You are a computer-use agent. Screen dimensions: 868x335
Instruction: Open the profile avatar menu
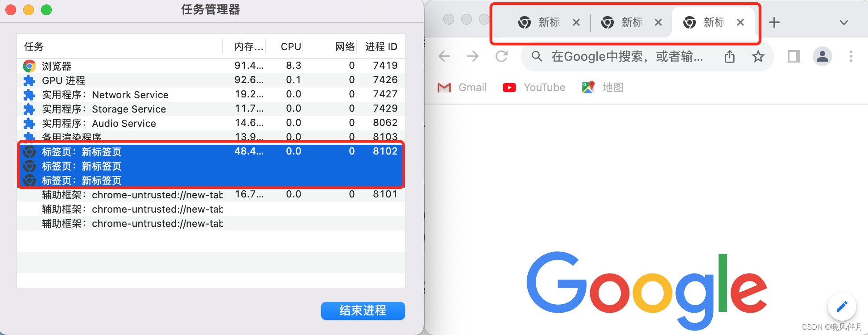823,56
